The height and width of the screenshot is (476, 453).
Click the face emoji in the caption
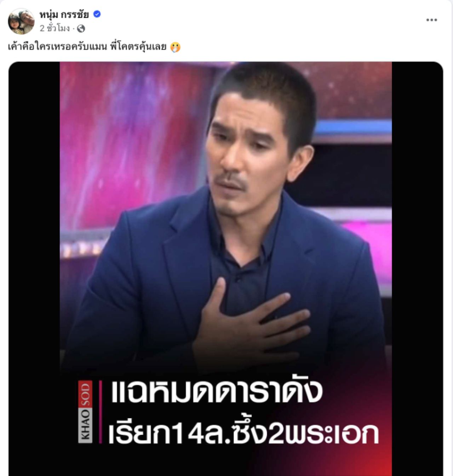pyautogui.click(x=175, y=47)
